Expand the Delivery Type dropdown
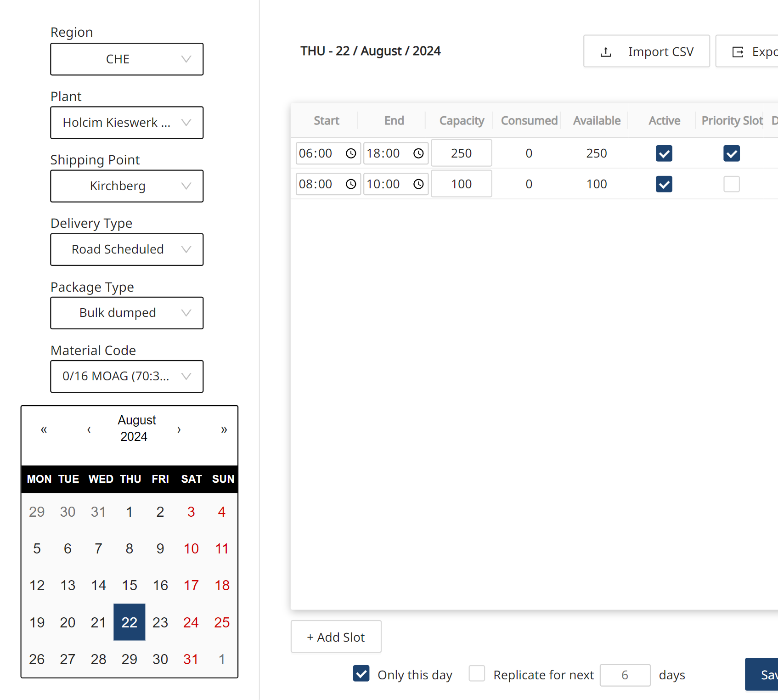Viewport: 778px width, 700px height. click(127, 249)
